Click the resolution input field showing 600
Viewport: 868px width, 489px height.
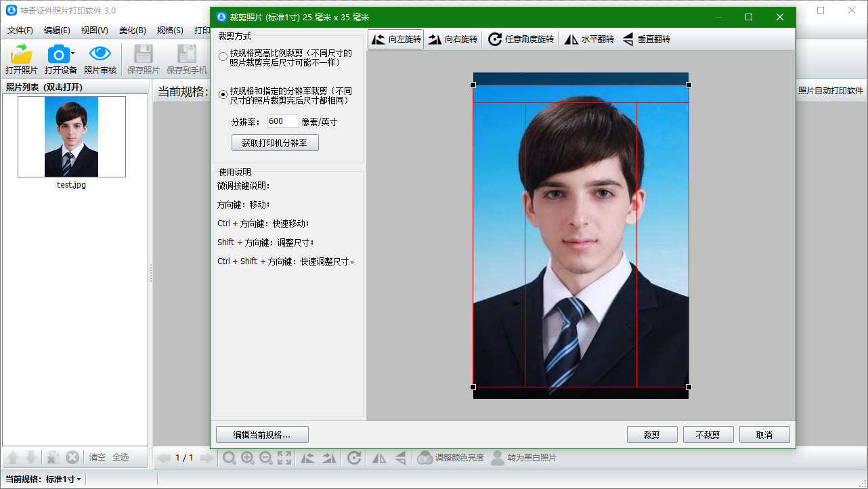click(x=282, y=122)
